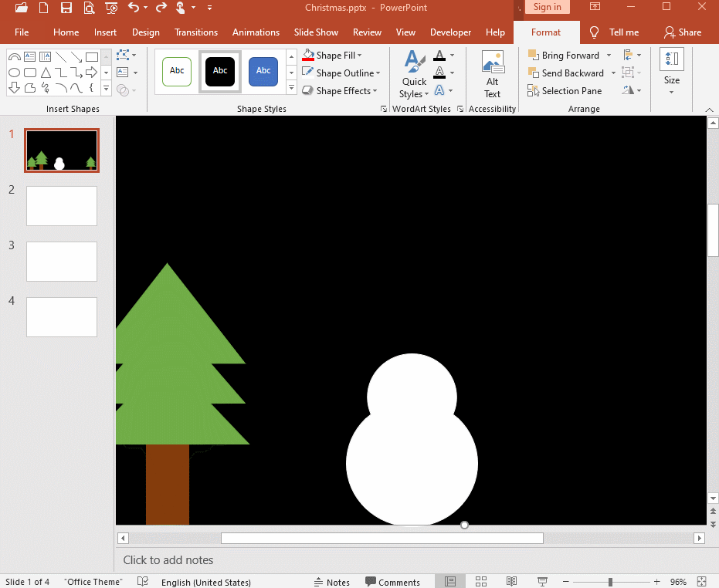
Task: Select the Scribble freeform shape
Action: click(x=46, y=87)
